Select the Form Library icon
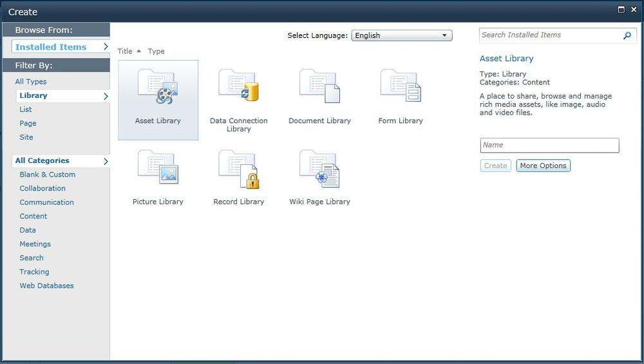The width and height of the screenshot is (644, 364). (401, 86)
